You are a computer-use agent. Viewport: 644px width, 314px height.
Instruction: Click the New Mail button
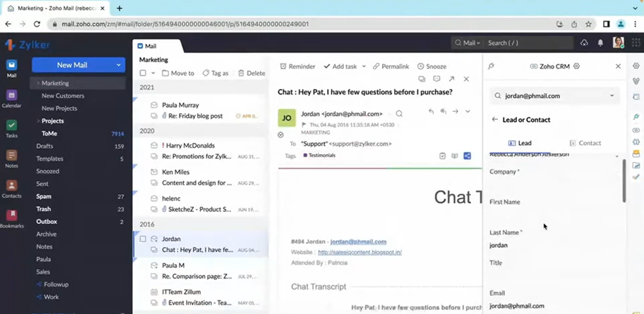pyautogui.click(x=72, y=65)
